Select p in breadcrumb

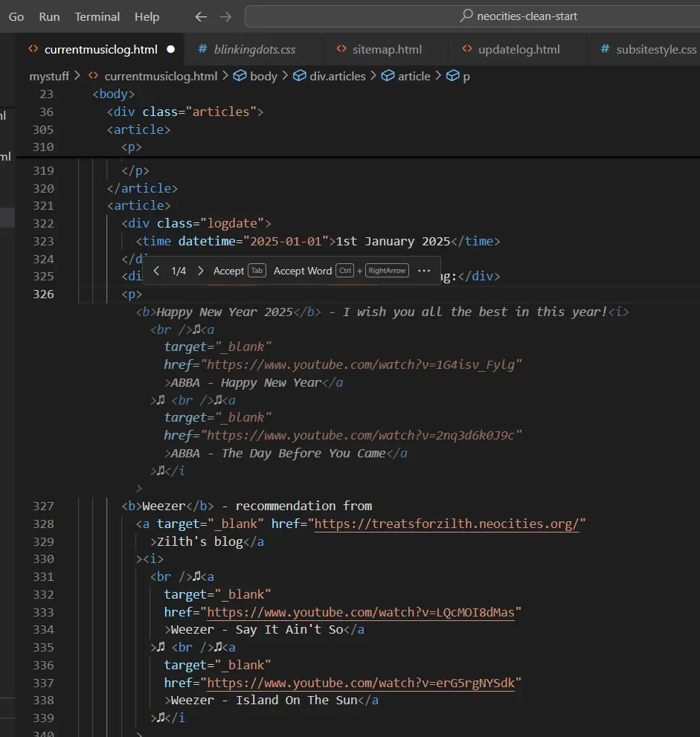click(x=466, y=77)
